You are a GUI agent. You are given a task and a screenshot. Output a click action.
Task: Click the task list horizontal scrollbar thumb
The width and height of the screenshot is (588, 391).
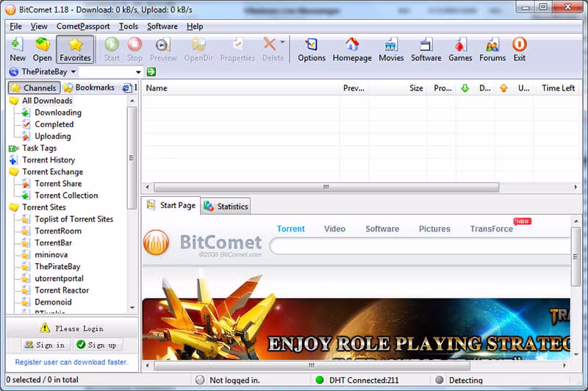326,187
